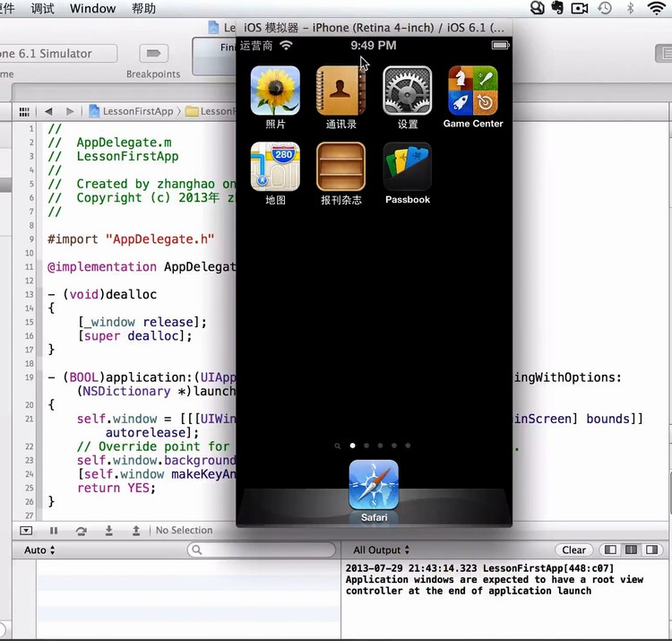
Task: Open the 调试 (Debug) menu
Action: point(42,8)
